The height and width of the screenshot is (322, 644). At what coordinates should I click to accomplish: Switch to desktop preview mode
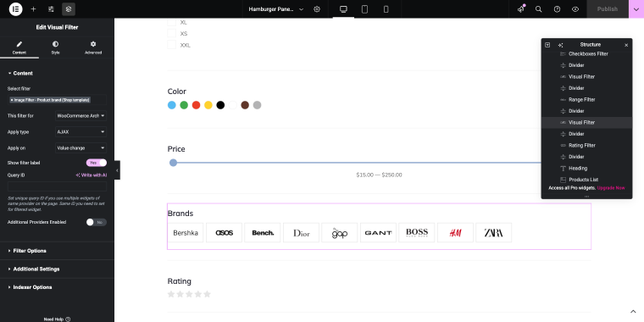(343, 9)
